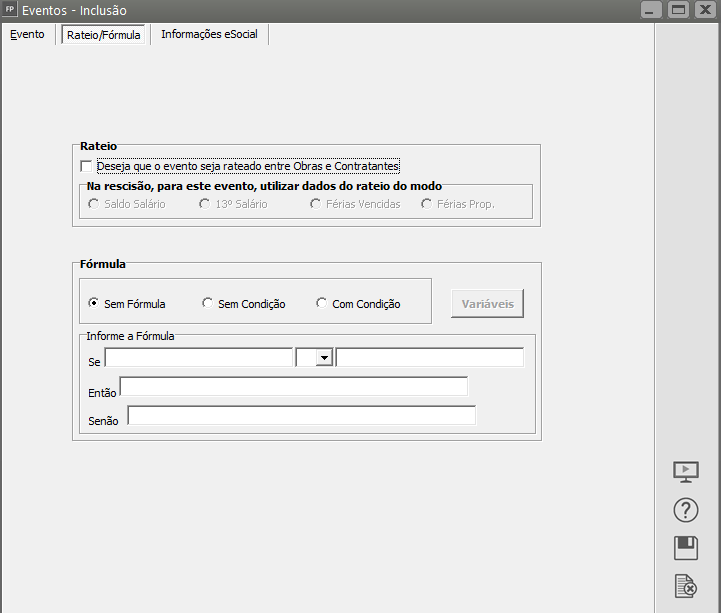
Task: Select the Saldo Salário radio option
Action: 94,204
